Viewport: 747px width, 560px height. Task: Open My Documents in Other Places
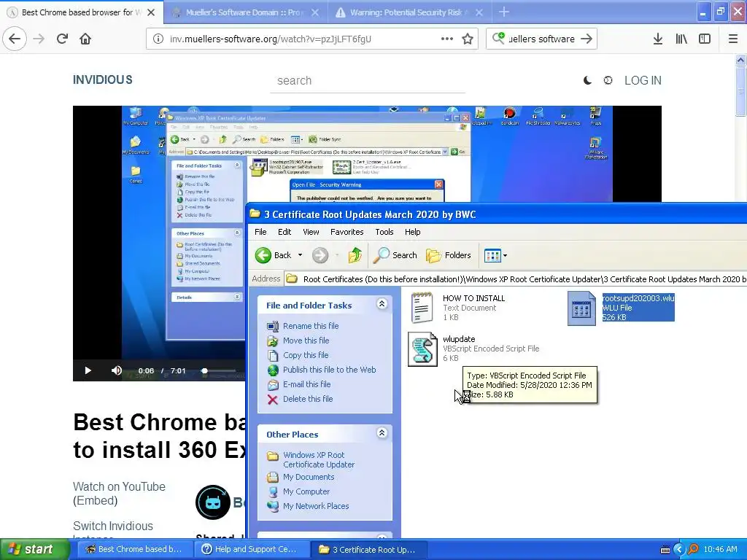[309, 477]
